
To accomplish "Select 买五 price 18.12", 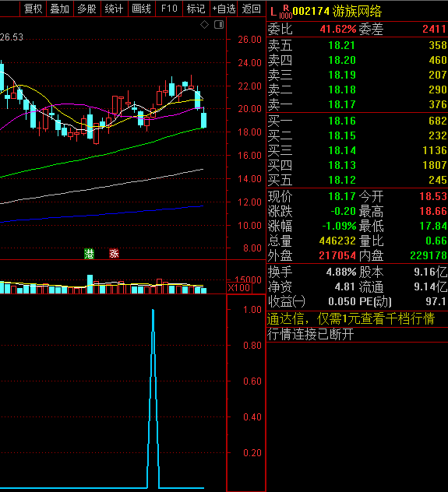I will (341, 180).
